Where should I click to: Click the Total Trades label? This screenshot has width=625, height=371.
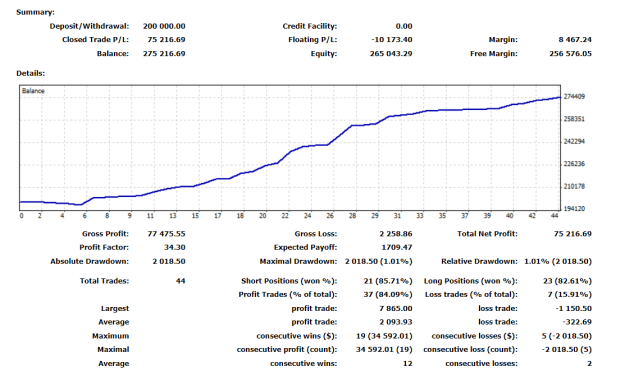click(104, 281)
